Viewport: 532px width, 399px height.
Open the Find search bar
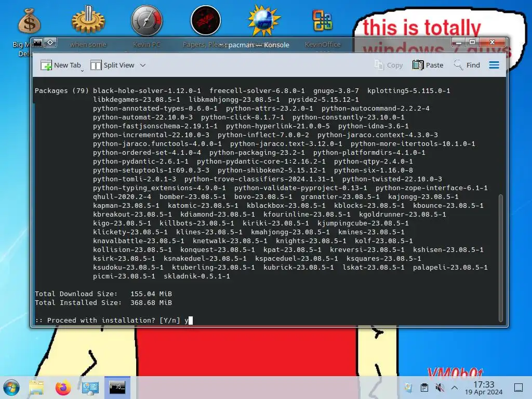[x=467, y=65]
